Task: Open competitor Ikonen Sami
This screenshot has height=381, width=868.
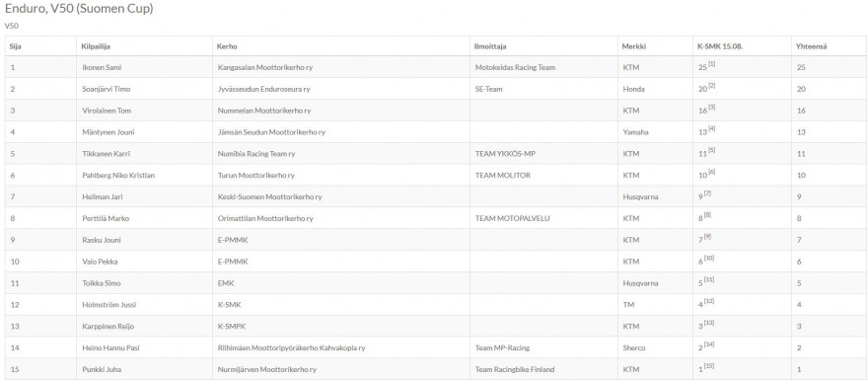Action: tap(102, 67)
